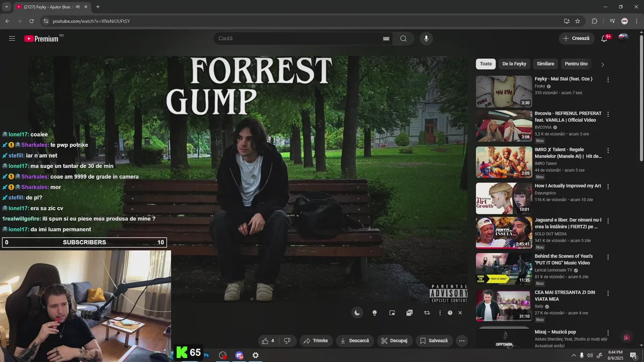Image resolution: width=644 pixels, height=362 pixels.
Task: Open options for Feyky - Mai Stai video
Action: tap(608, 79)
